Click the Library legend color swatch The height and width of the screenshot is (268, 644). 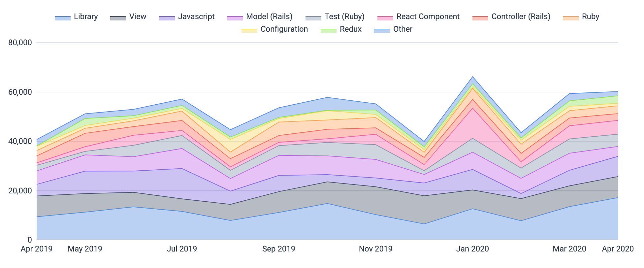63,18
